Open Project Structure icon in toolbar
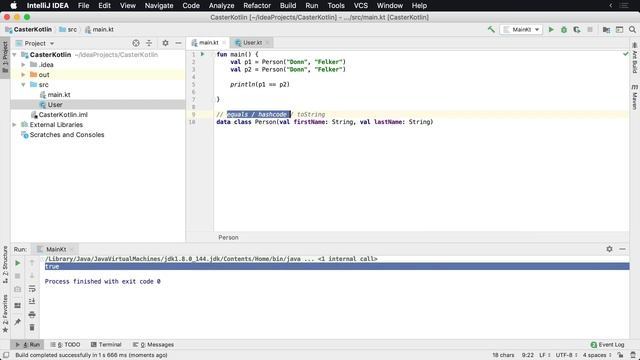The width and height of the screenshot is (640, 360). tap(607, 29)
